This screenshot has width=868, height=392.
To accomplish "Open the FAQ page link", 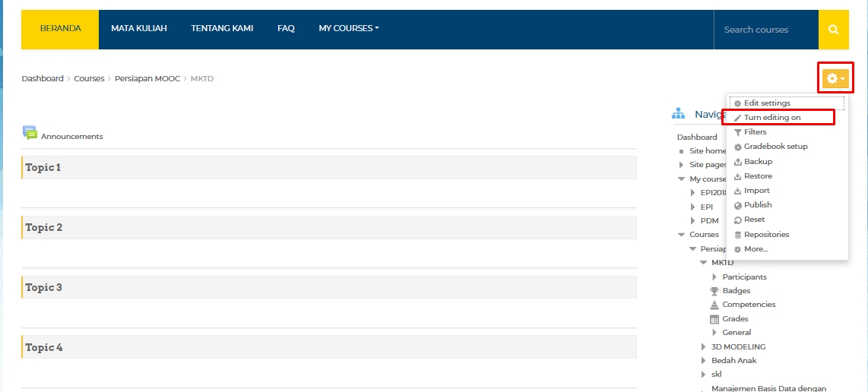I will tap(286, 29).
